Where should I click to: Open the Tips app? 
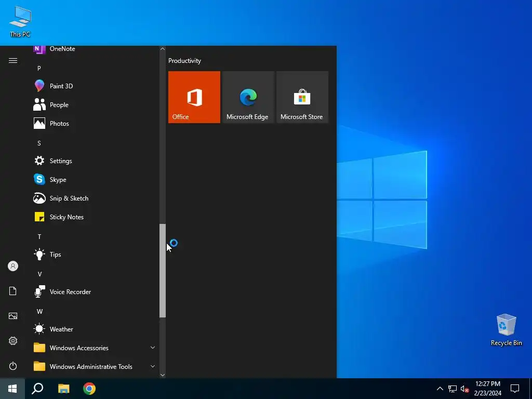click(x=95, y=255)
